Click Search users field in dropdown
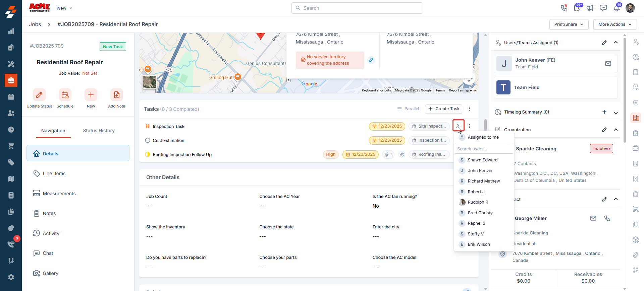The width and height of the screenshot is (644, 291). click(x=484, y=149)
